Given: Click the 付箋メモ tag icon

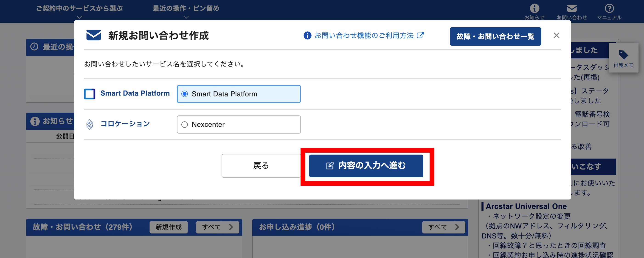Looking at the screenshot, I should 623,55.
